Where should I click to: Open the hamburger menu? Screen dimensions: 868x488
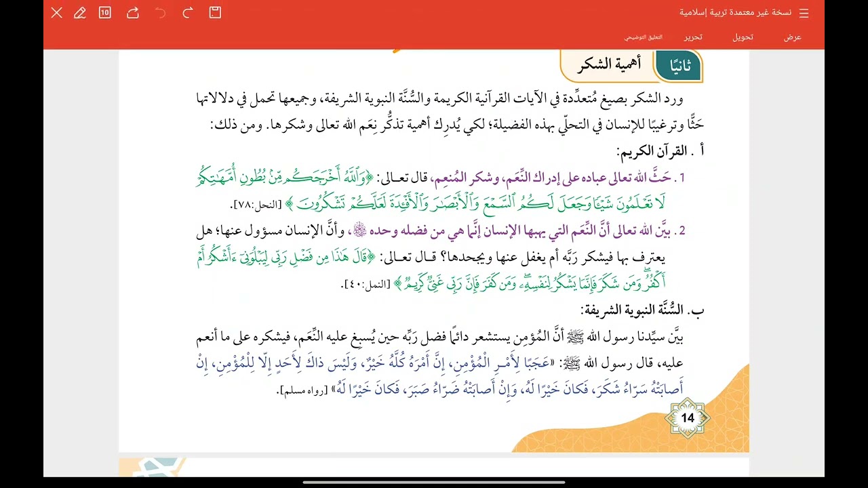click(x=804, y=14)
